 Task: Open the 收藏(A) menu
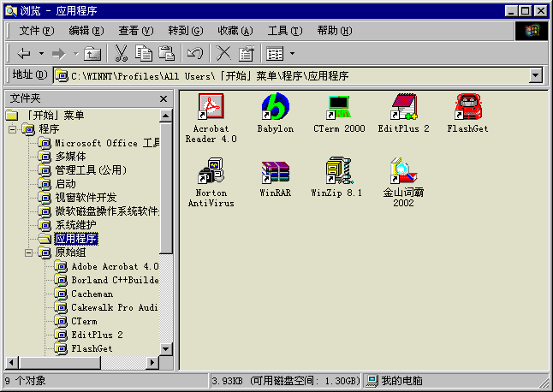click(235, 31)
